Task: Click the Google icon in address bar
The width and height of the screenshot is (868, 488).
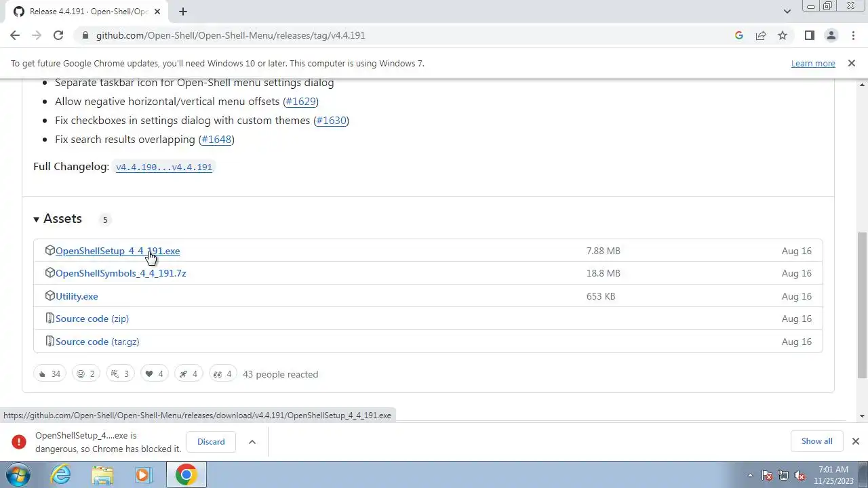Action: tap(739, 35)
